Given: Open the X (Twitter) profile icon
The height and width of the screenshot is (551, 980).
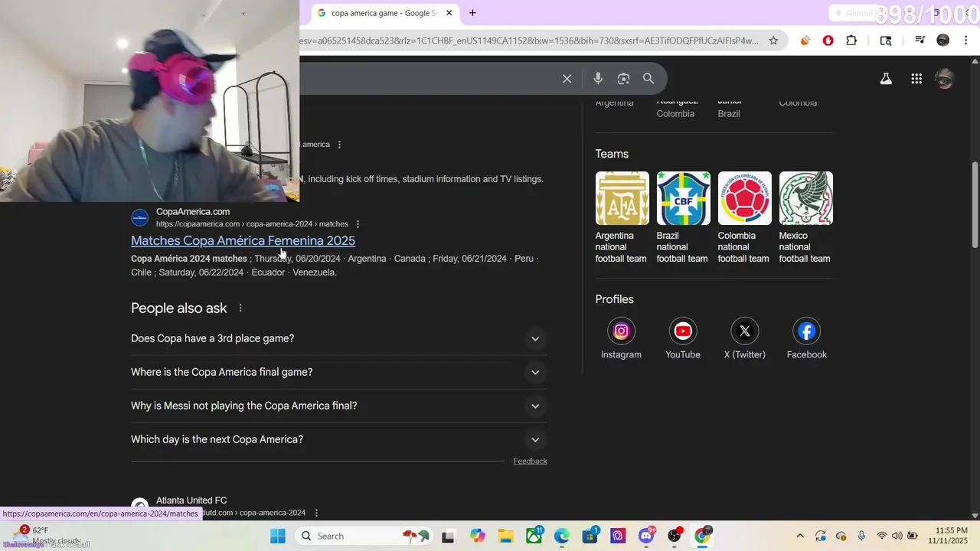Looking at the screenshot, I should (x=744, y=331).
